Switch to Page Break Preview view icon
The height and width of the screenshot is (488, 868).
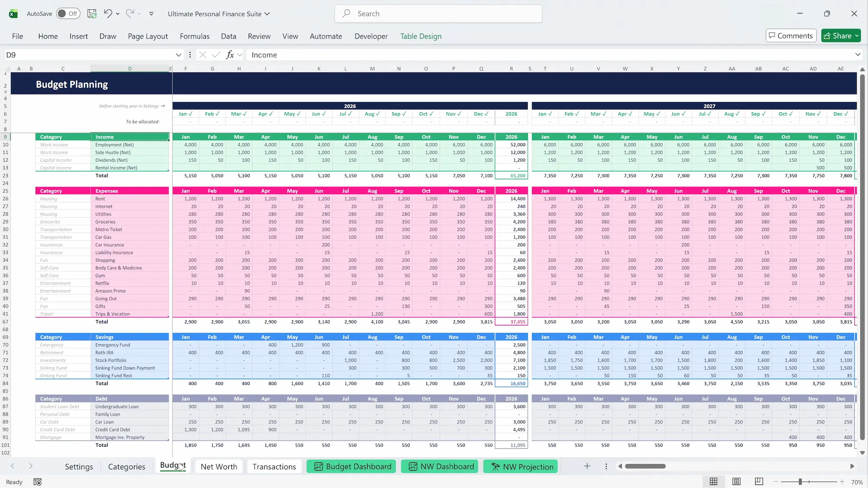click(x=759, y=481)
